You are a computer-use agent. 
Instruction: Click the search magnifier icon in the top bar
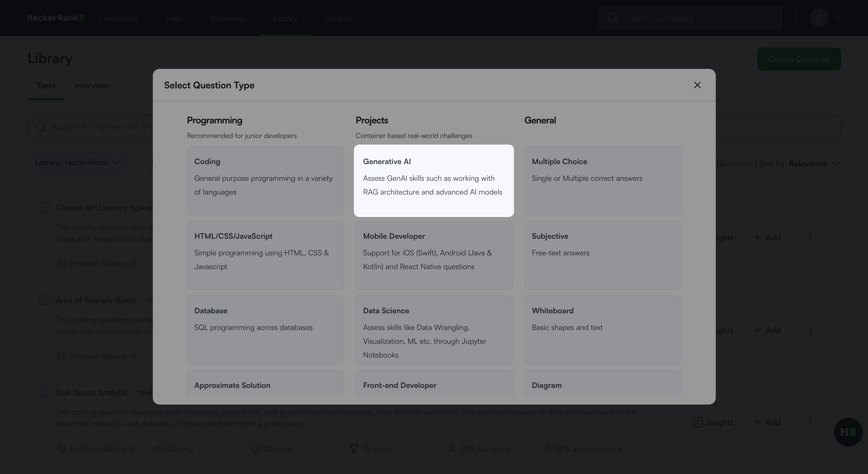[x=613, y=18]
